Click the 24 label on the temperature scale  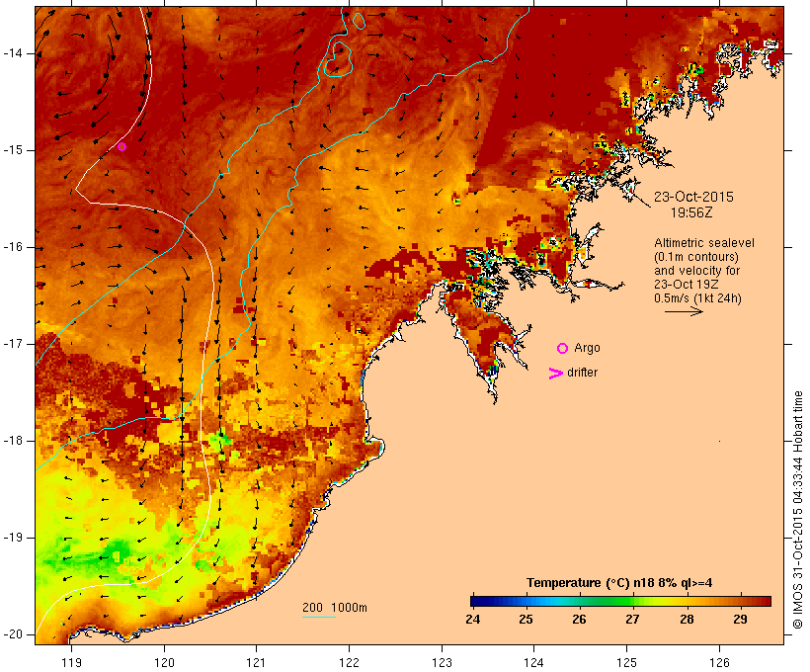point(473,619)
